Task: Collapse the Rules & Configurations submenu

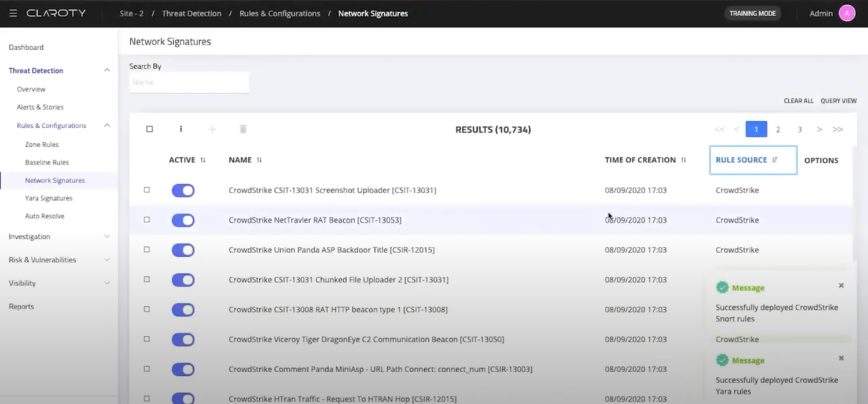Action: coord(107,125)
